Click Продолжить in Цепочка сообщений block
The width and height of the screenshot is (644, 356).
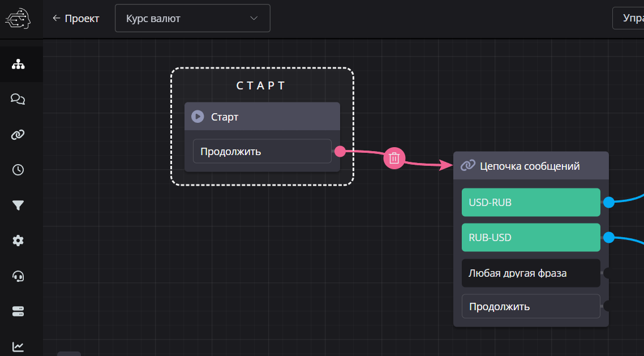pyautogui.click(x=530, y=307)
